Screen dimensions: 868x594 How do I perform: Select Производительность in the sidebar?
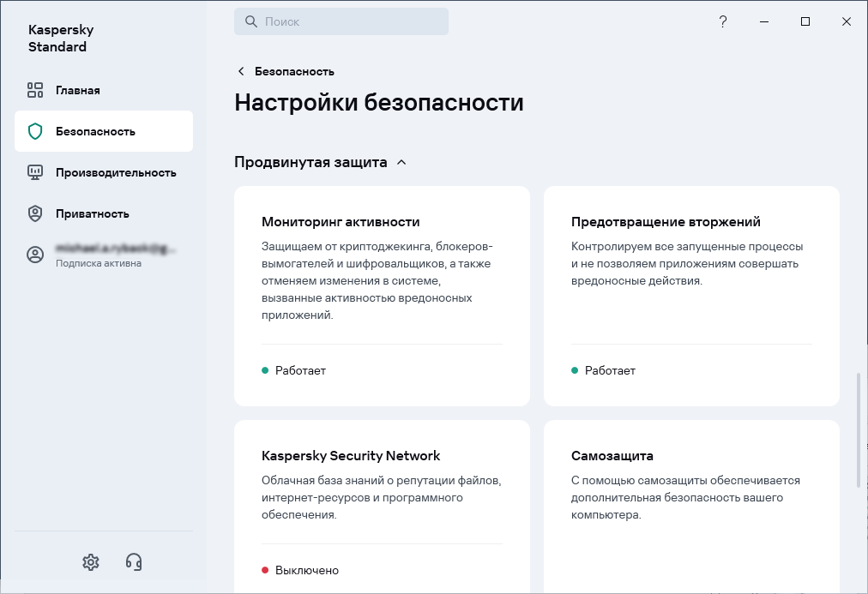tap(116, 172)
